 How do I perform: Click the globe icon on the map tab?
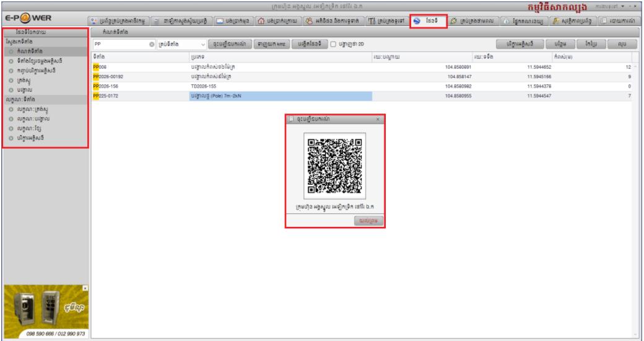coord(417,21)
